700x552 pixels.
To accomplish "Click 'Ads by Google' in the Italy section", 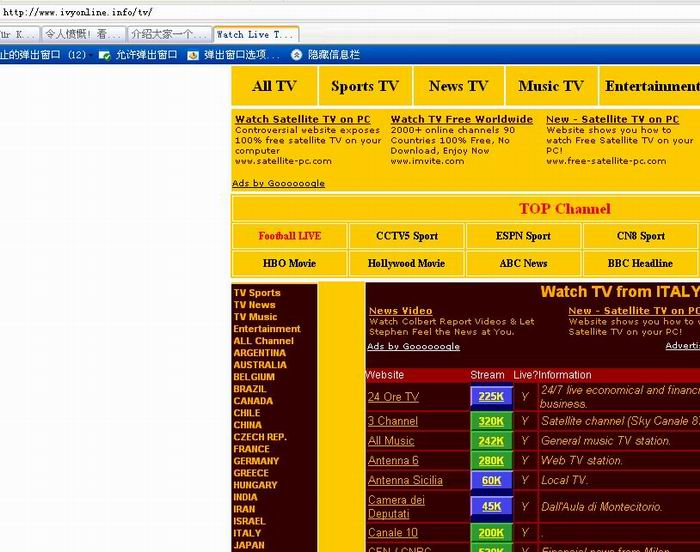I will point(413,346).
